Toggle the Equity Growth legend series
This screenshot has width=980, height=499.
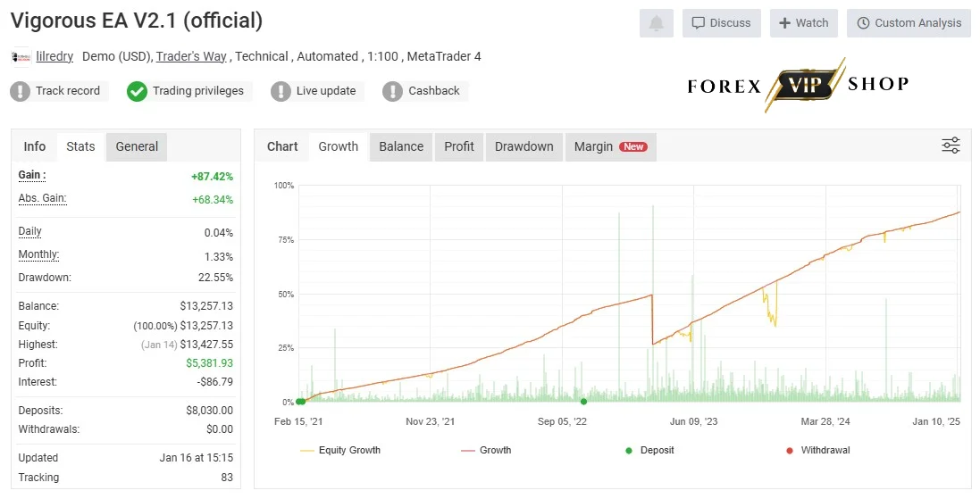click(340, 450)
